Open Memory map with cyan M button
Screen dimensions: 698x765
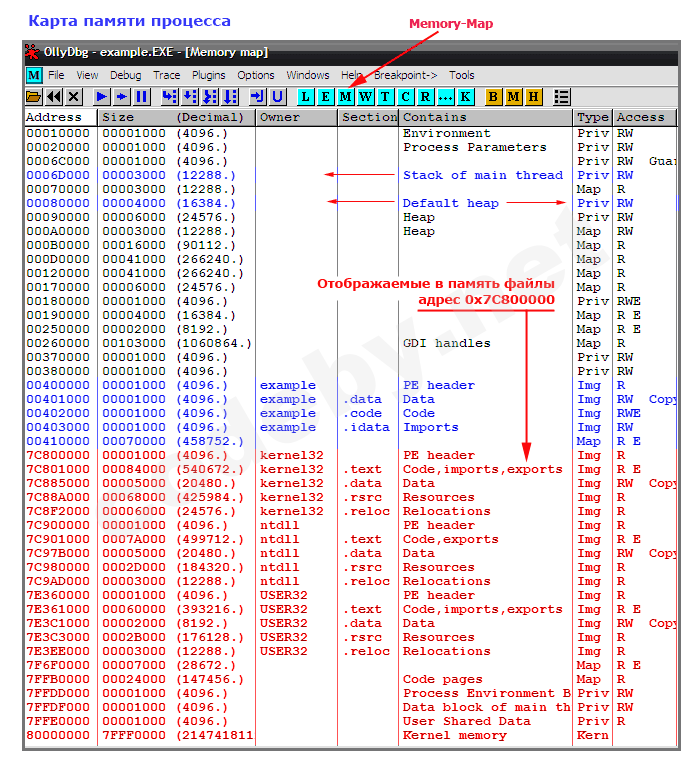tap(345, 97)
